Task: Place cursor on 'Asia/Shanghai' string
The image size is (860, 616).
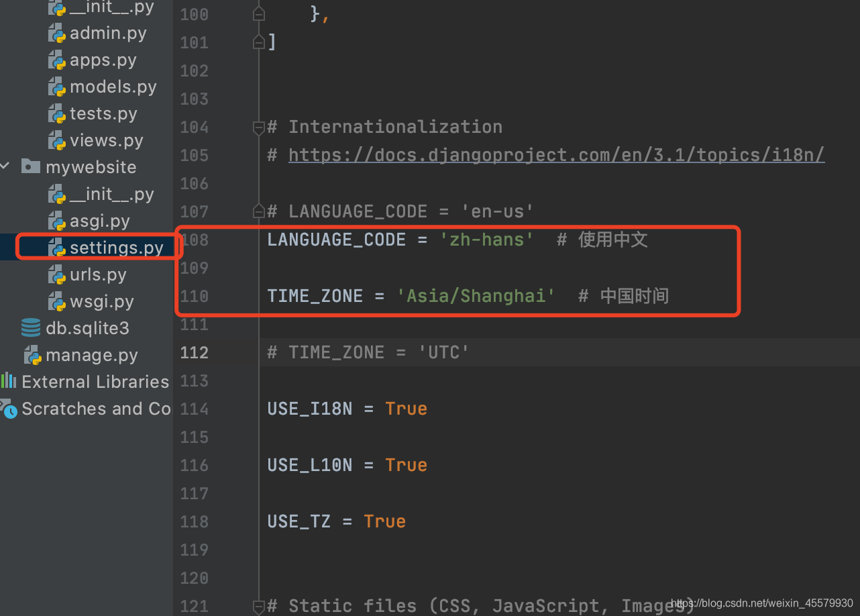Action: 476,296
